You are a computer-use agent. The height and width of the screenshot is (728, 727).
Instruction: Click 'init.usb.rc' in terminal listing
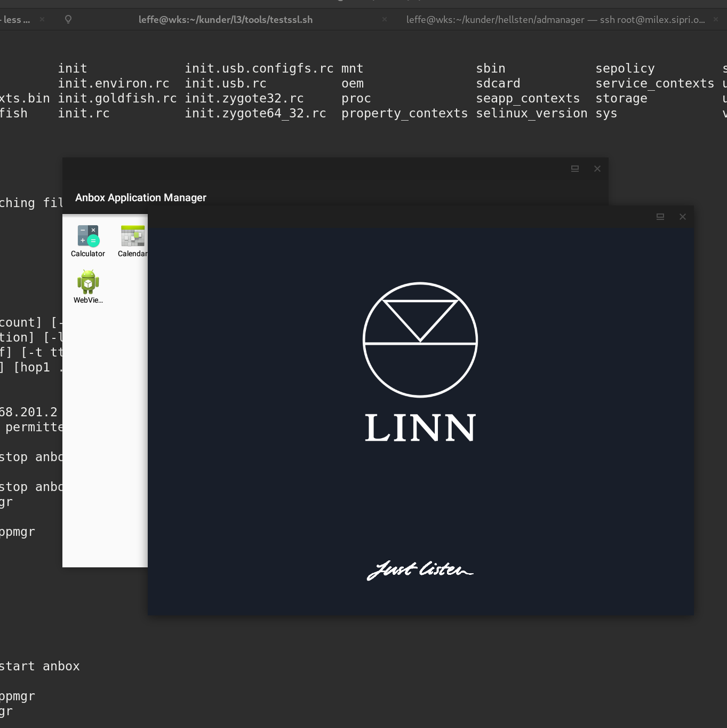point(226,84)
